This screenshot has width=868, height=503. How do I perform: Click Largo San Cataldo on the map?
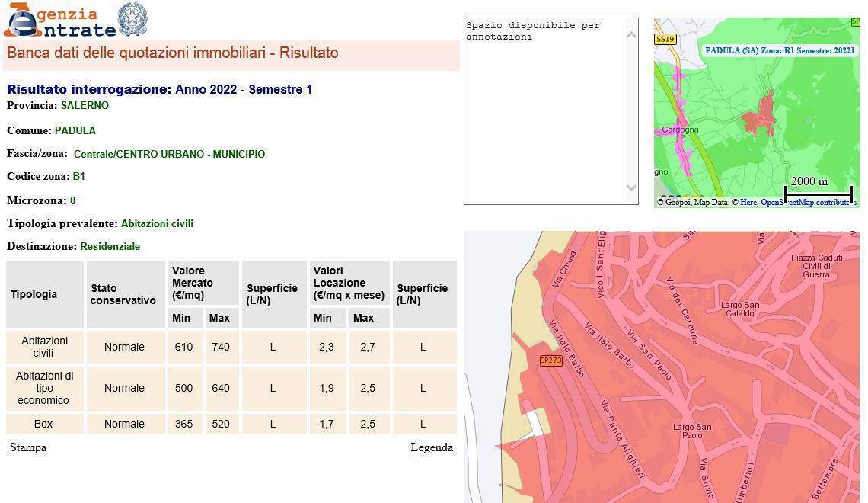[740, 309]
